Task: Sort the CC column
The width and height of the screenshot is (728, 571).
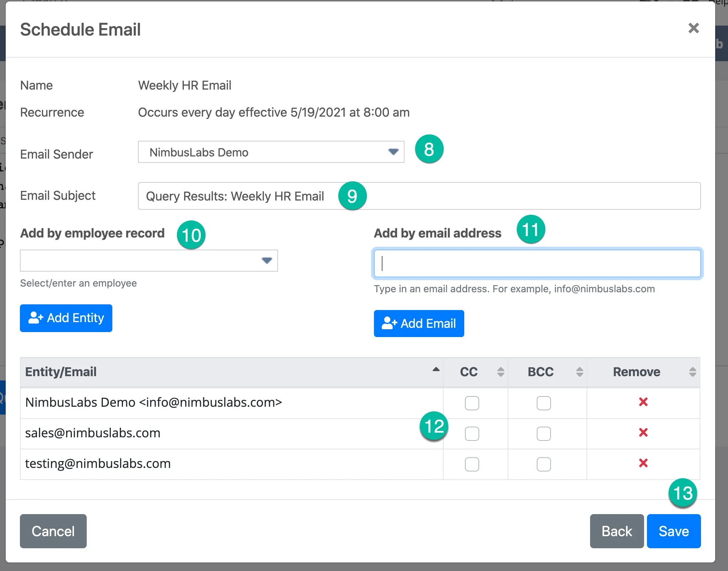Action: click(476, 372)
